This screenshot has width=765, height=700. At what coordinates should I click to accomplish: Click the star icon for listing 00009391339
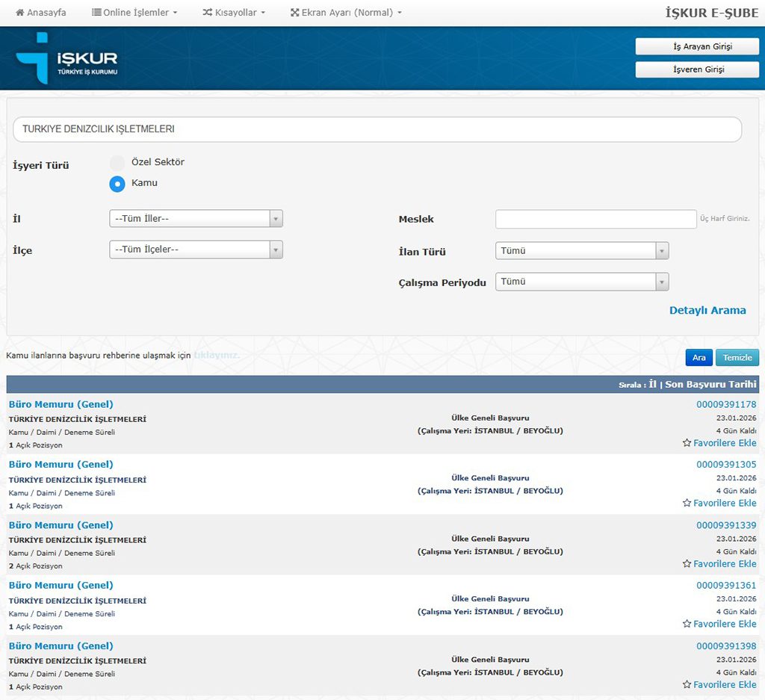click(x=687, y=564)
